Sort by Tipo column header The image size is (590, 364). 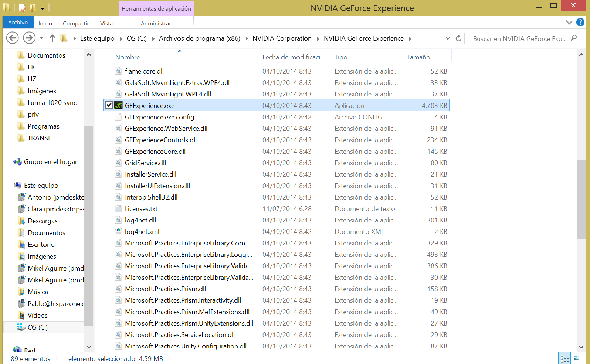tap(341, 57)
